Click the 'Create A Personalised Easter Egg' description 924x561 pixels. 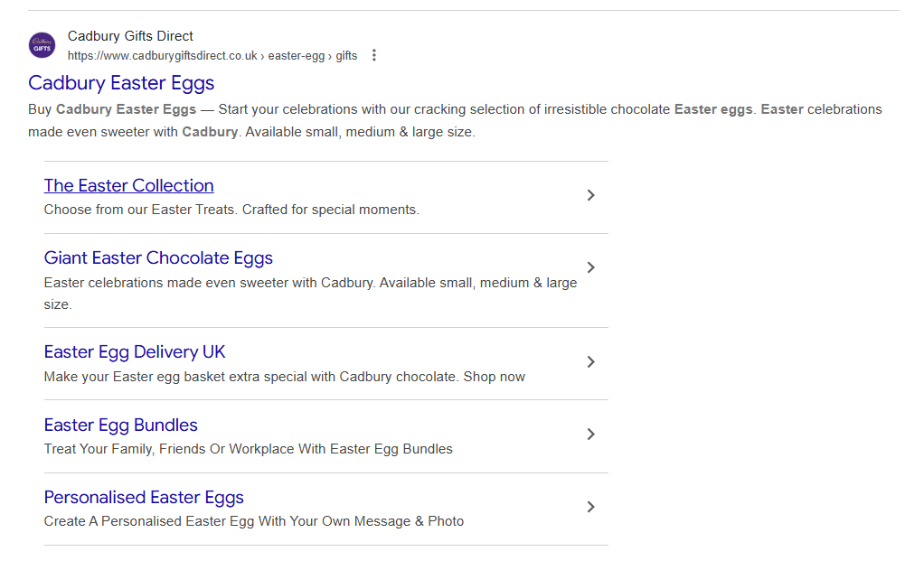click(x=253, y=521)
